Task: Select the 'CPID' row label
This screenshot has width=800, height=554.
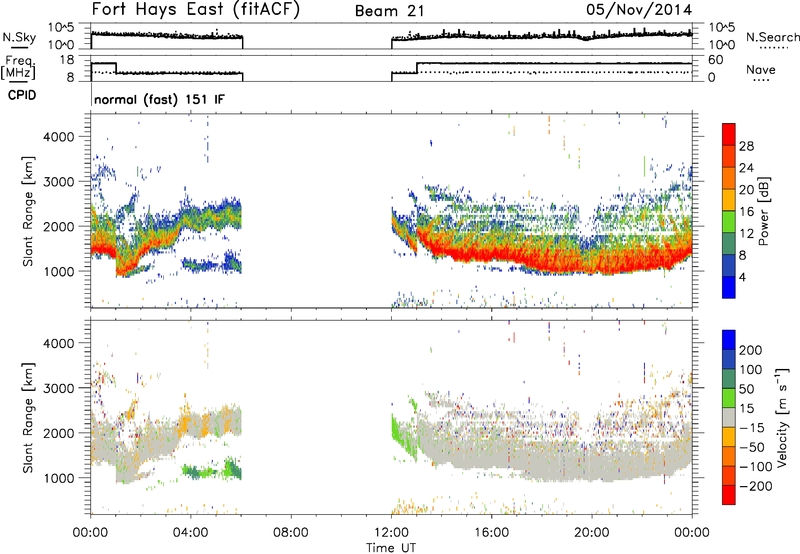Action: coord(22,95)
